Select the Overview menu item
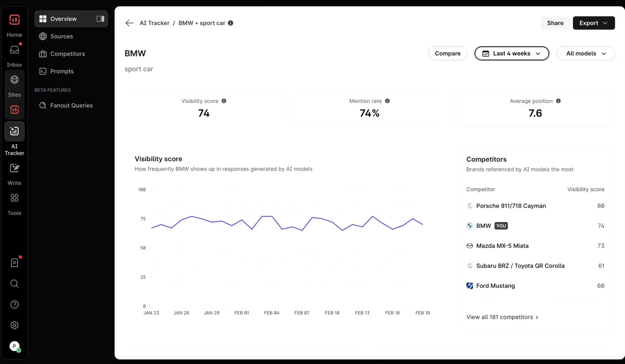Image resolution: width=625 pixels, height=364 pixels. coord(71,19)
